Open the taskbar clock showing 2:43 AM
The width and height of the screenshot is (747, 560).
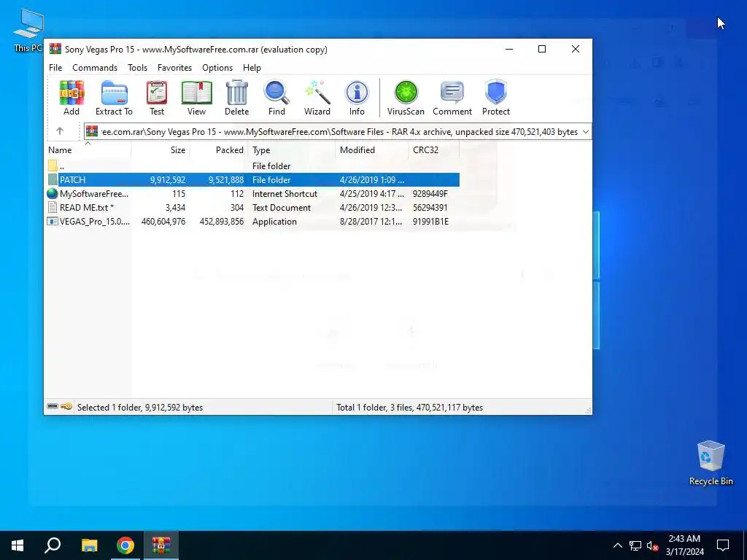pos(684,545)
